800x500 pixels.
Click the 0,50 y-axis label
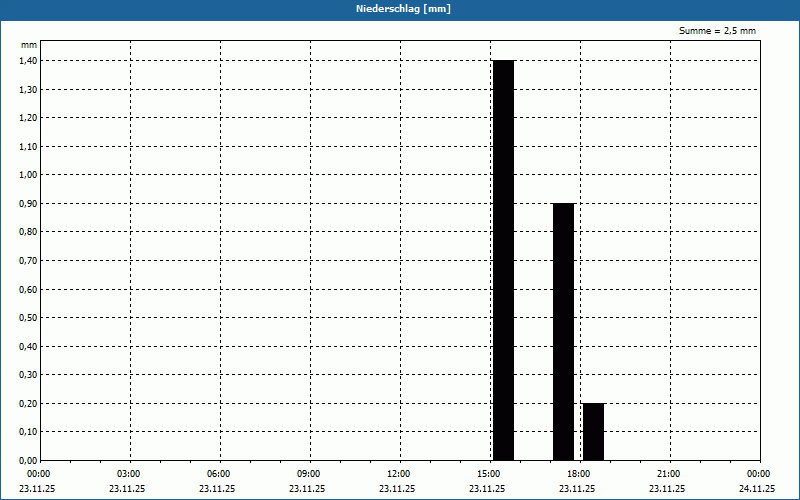(28, 318)
